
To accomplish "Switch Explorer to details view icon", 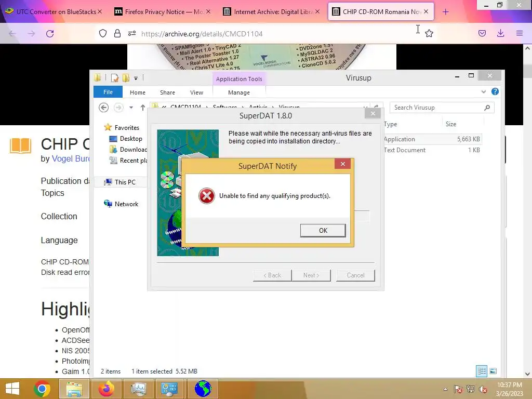I will point(482,371).
